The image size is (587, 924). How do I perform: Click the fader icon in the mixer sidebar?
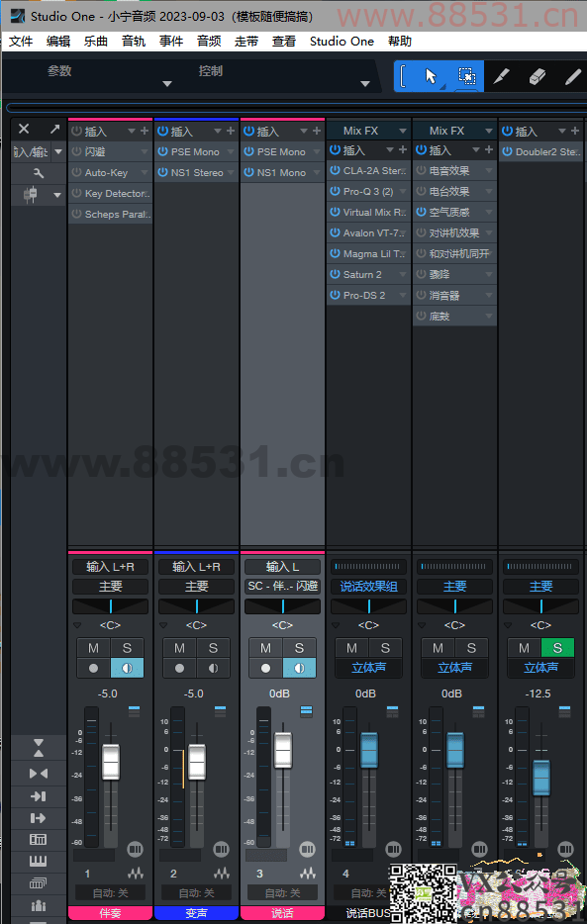(31, 195)
